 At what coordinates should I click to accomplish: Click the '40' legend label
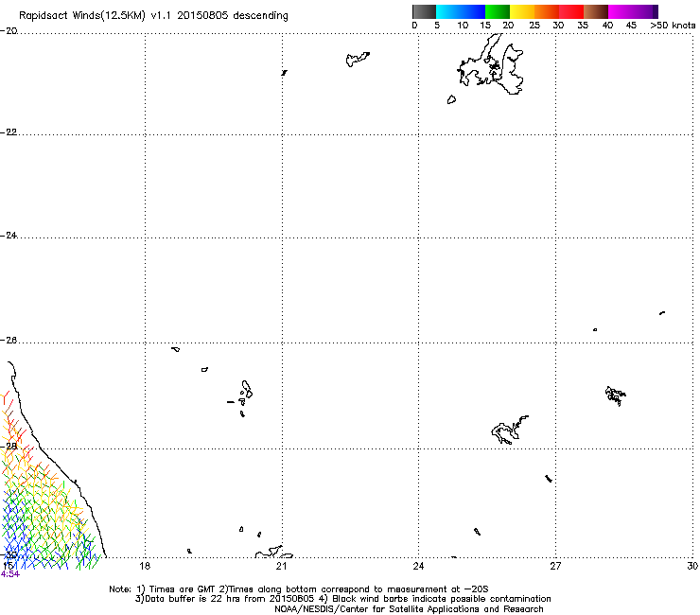click(607, 26)
